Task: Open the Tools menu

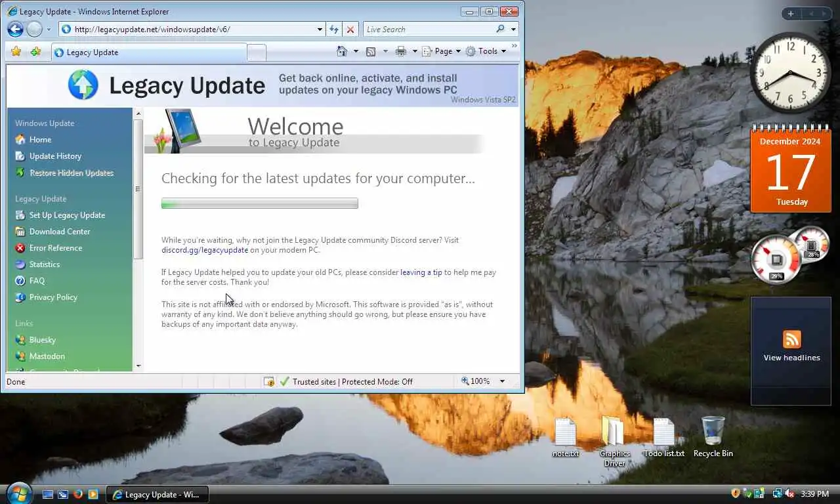Action: [x=486, y=51]
